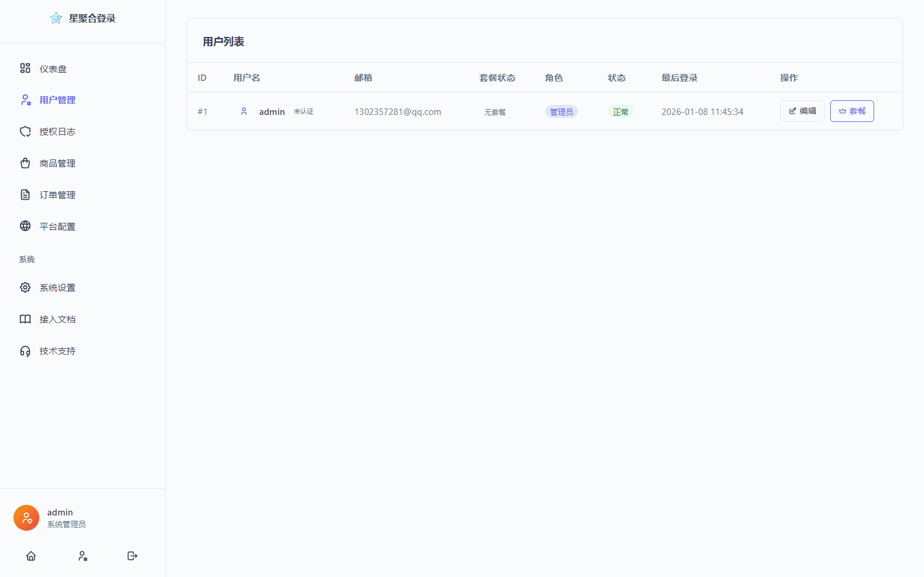The width and height of the screenshot is (924, 577).
Task: Click the 正常 status badge
Action: click(x=620, y=112)
